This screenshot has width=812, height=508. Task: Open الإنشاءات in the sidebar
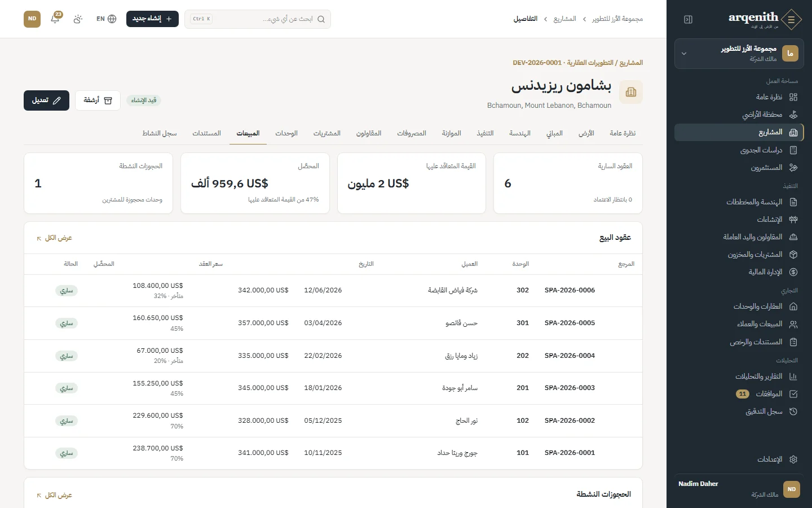coord(739,220)
